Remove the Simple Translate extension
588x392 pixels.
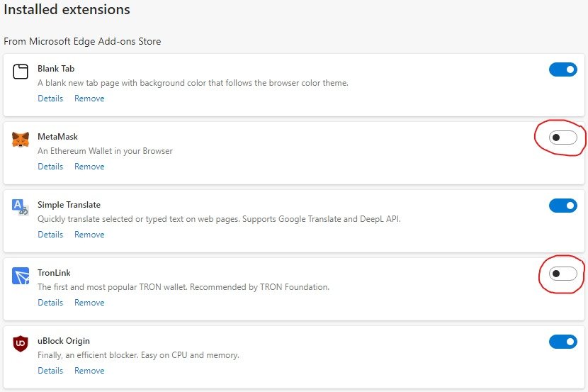click(x=89, y=235)
